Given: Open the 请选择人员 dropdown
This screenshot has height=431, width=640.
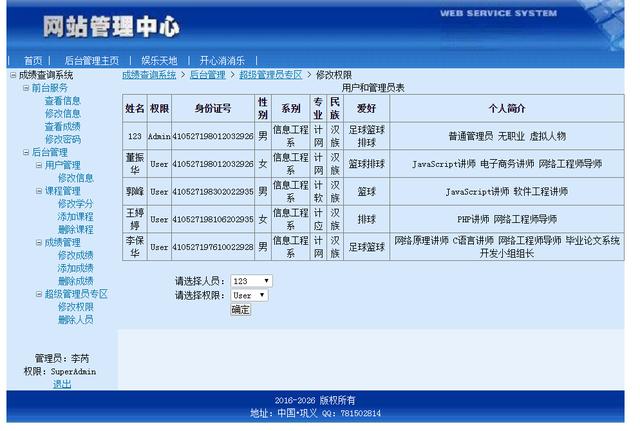Looking at the screenshot, I should tap(251, 281).
